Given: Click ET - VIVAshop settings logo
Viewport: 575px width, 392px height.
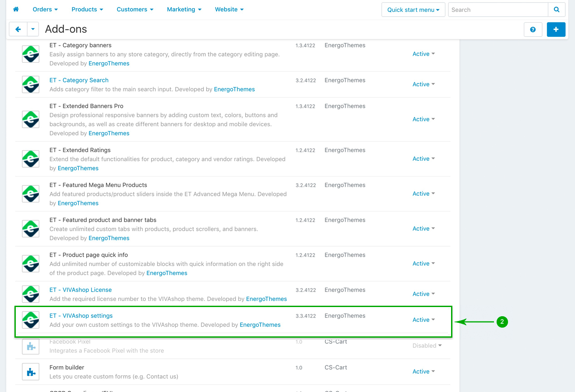Looking at the screenshot, I should [31, 320].
